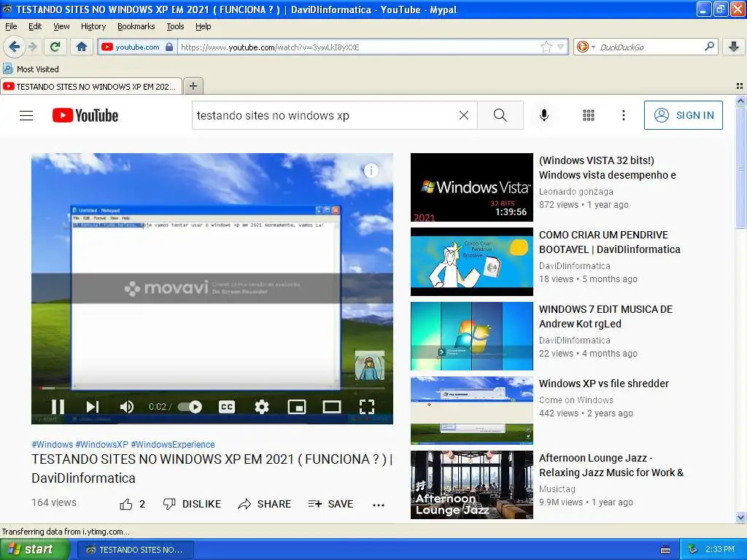Click the browser forward arrow
747x560 pixels.
32,47
